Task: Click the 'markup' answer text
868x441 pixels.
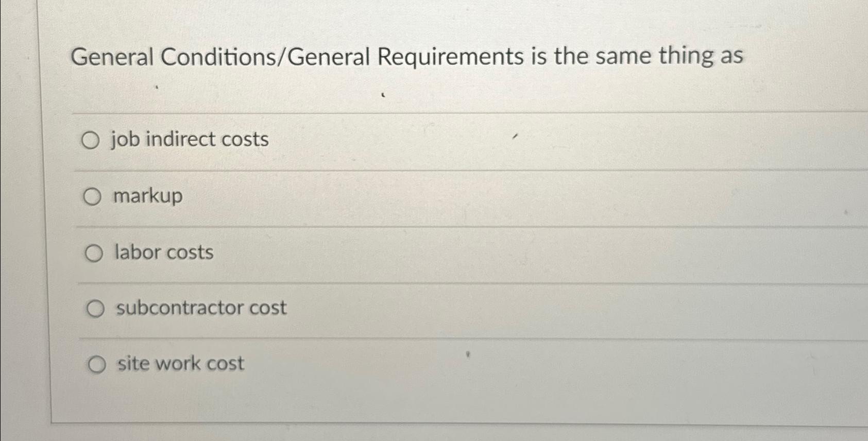Action: tap(148, 196)
